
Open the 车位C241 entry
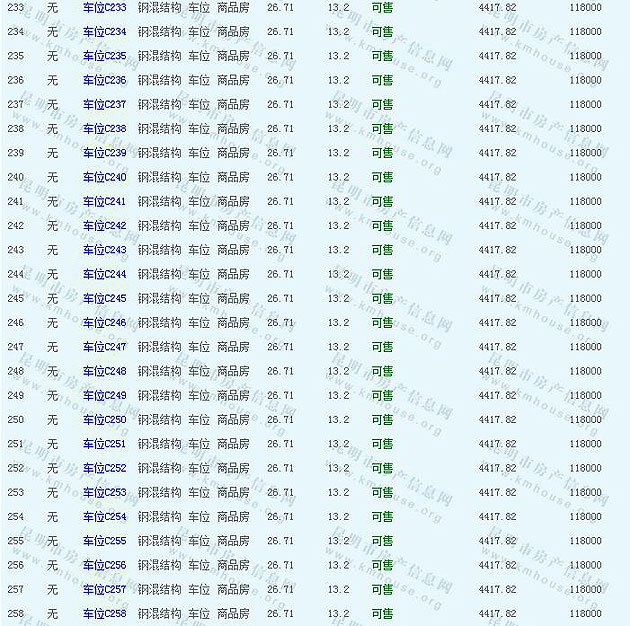(104, 202)
